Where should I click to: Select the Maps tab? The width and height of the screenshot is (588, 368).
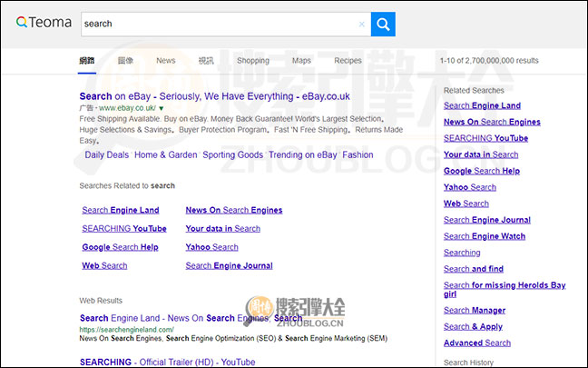(x=301, y=61)
